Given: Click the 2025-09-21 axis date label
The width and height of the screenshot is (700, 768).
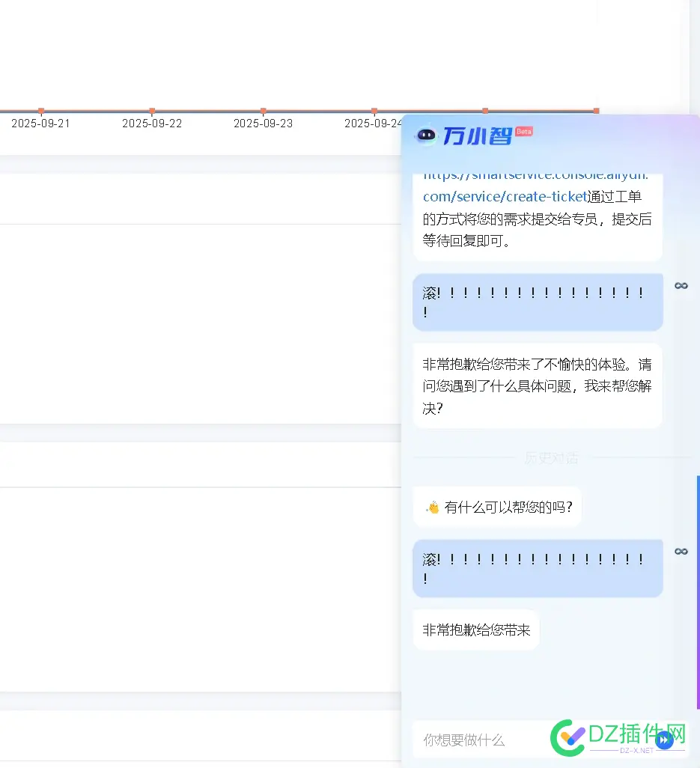Looking at the screenshot, I should click(x=40, y=124).
